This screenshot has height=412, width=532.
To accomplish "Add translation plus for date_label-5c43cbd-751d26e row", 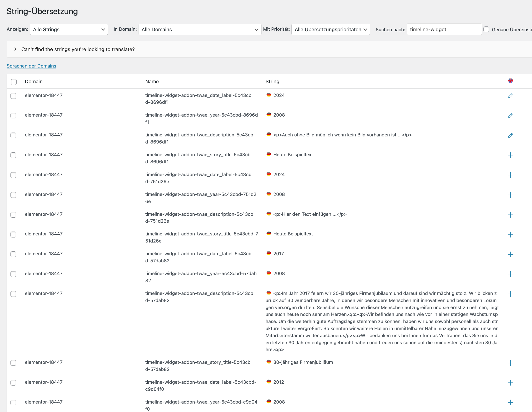I will [x=510, y=175].
